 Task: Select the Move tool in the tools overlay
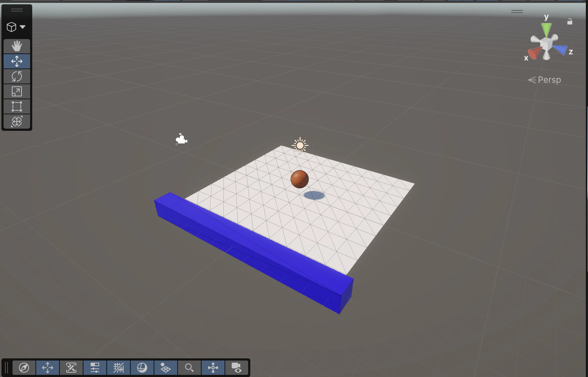(x=17, y=61)
